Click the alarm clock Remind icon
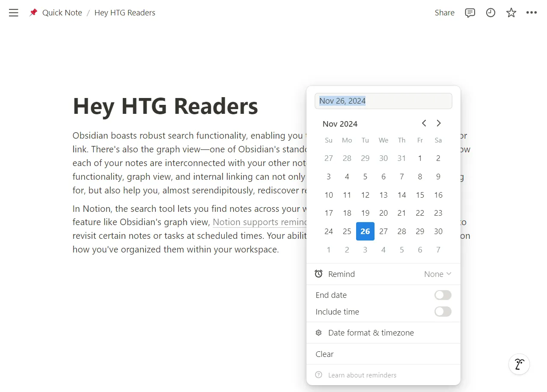547x392 pixels. click(x=318, y=274)
